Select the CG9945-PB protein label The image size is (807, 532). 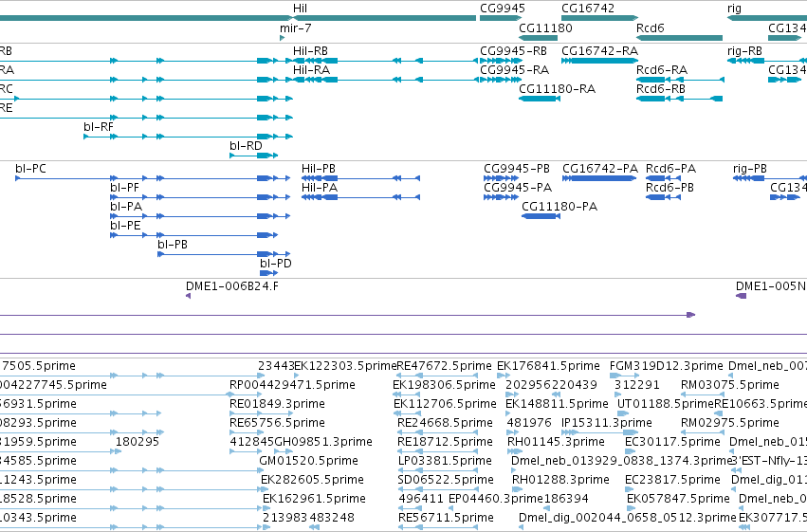tap(517, 169)
